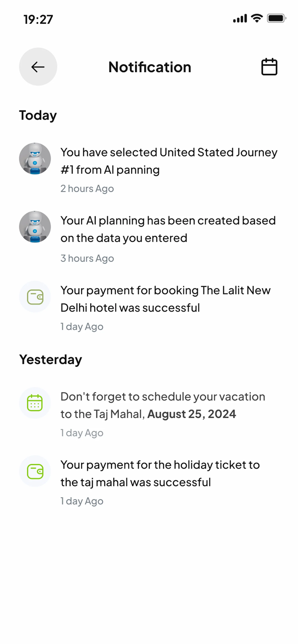
Task: Tap wallet icon for Lalit New Delhi payment
Action: [x=35, y=297]
